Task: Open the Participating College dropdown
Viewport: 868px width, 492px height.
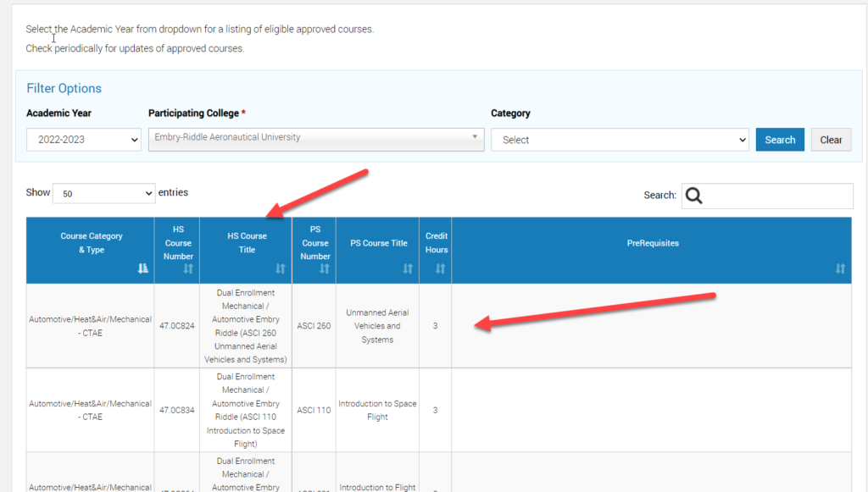Action: coord(316,138)
